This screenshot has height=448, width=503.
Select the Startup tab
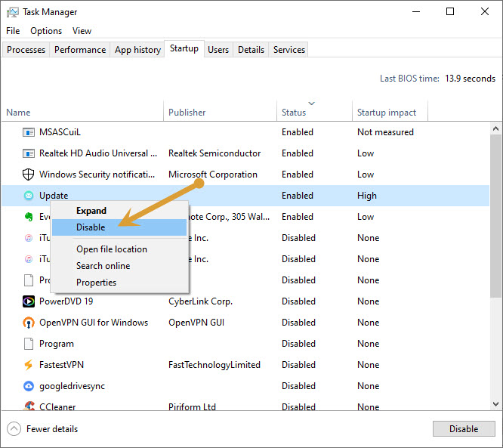184,48
